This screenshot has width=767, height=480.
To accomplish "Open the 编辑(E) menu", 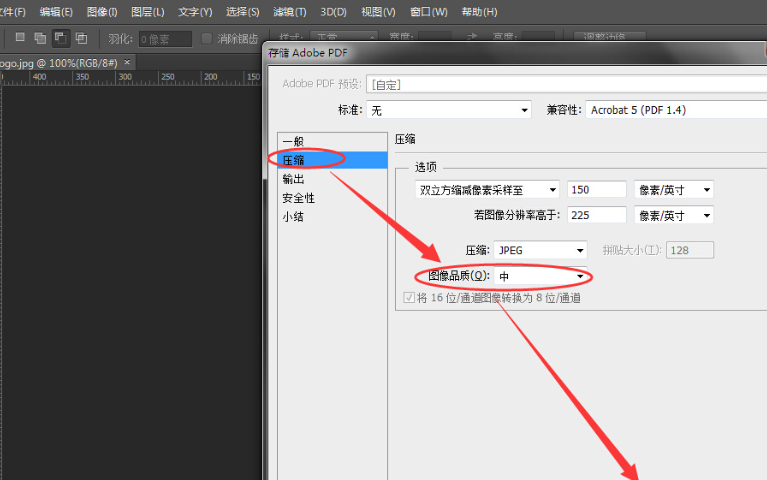I will pos(56,12).
